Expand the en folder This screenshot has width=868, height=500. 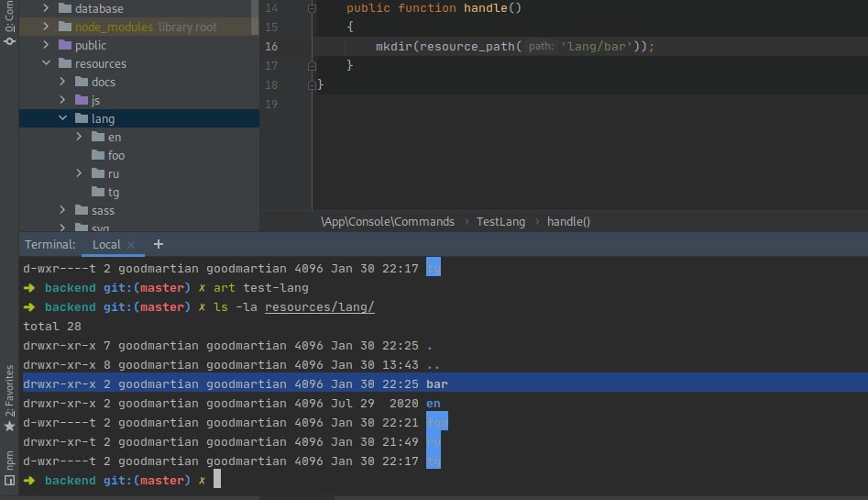[x=79, y=137]
